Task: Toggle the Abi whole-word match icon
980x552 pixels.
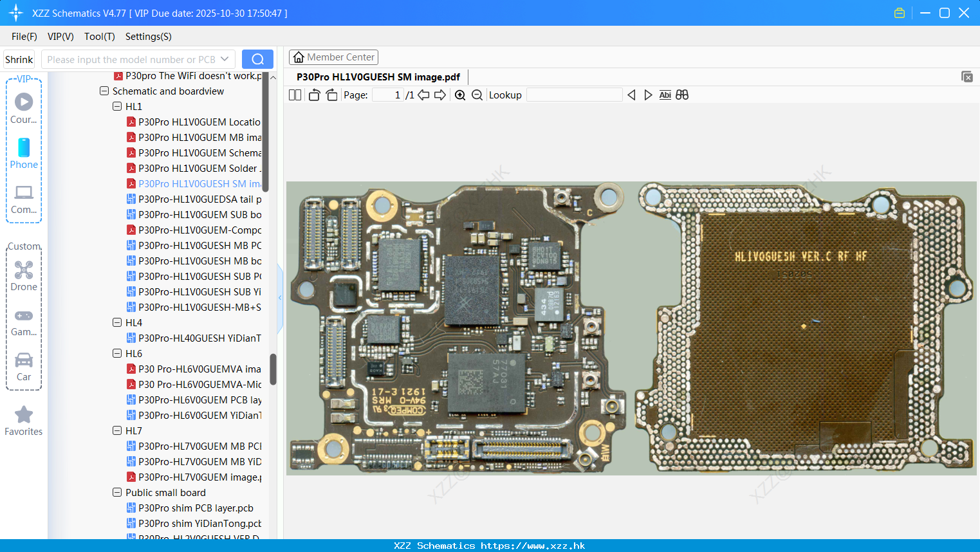Action: pos(665,95)
